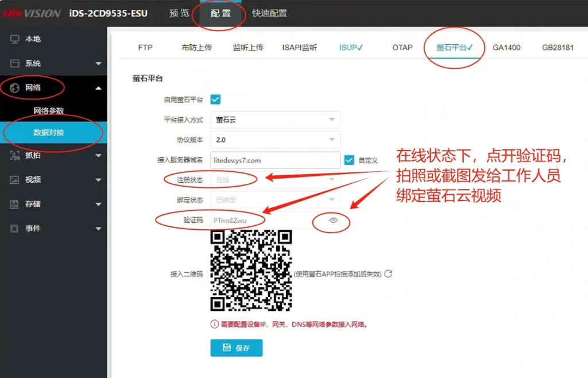Click the 保存 (Save) button

click(236, 348)
